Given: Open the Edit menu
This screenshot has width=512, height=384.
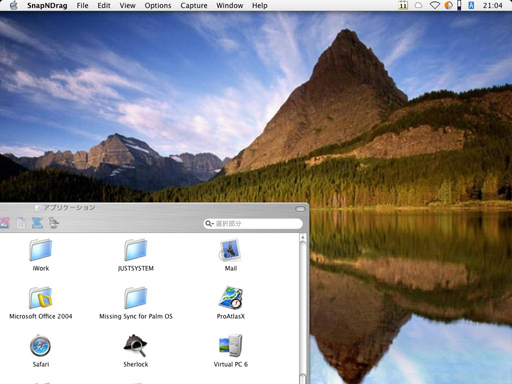Looking at the screenshot, I should coord(104,6).
